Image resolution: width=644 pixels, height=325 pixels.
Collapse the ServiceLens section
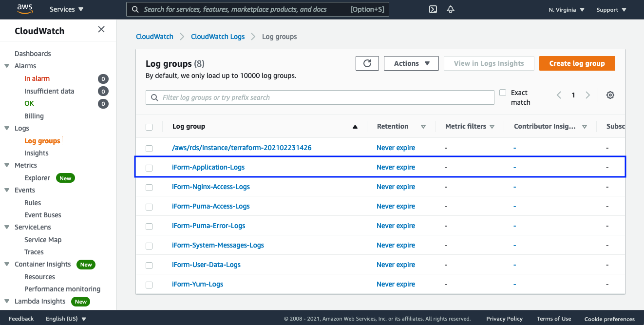point(7,227)
